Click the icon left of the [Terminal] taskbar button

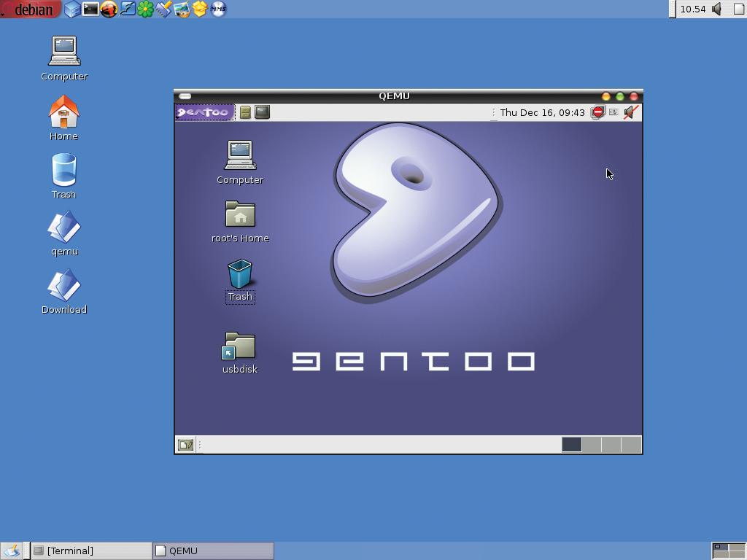click(x=12, y=551)
